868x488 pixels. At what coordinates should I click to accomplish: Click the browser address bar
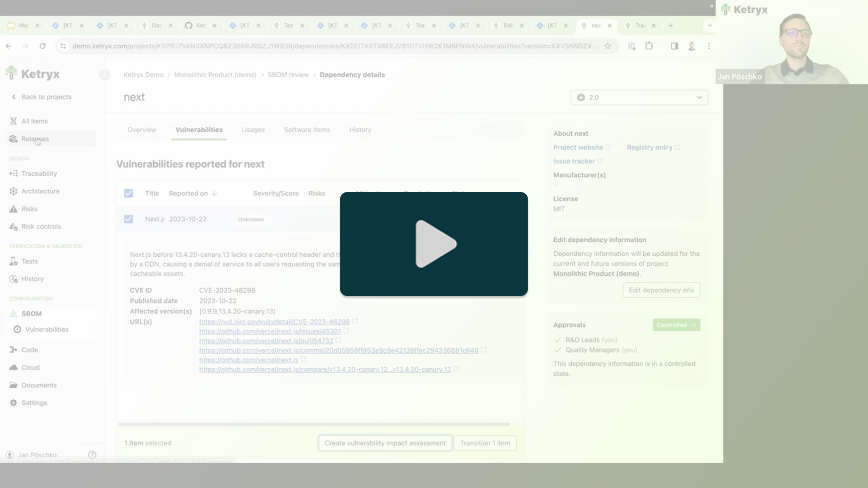tap(335, 46)
